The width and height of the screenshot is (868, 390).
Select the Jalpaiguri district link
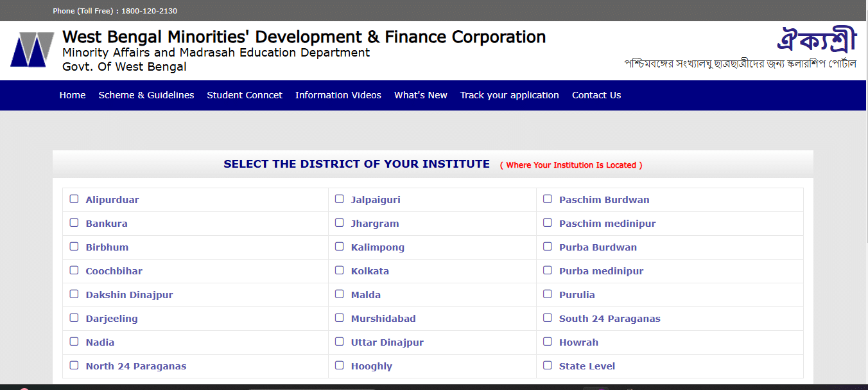376,199
